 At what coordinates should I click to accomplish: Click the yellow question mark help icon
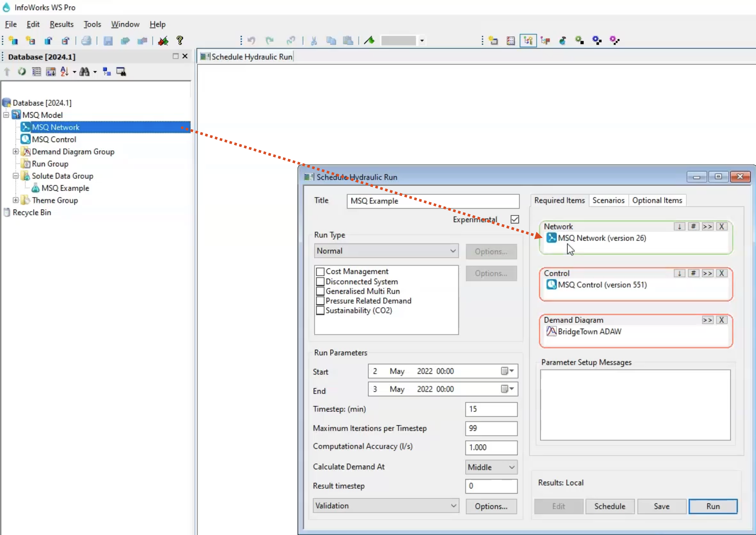(180, 40)
